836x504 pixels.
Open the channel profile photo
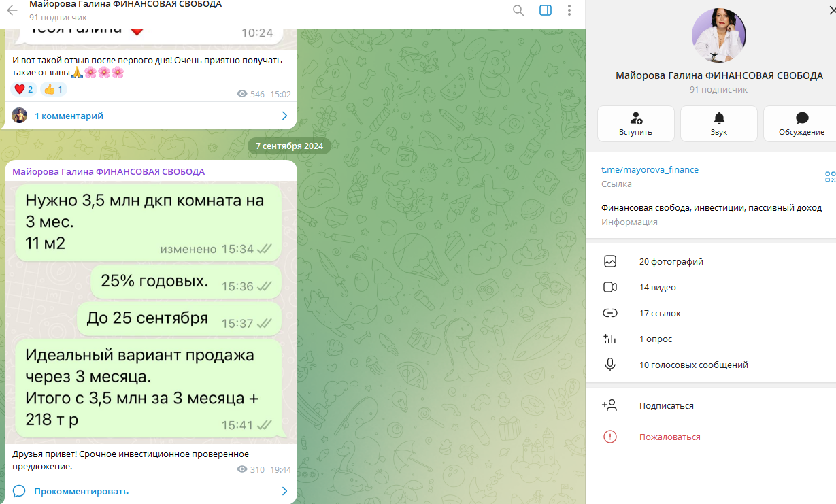point(719,35)
